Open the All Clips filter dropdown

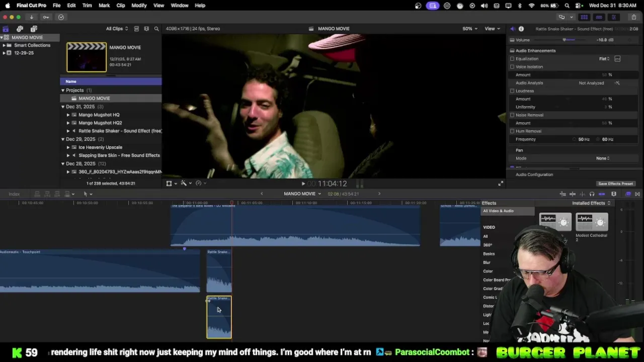(x=117, y=29)
